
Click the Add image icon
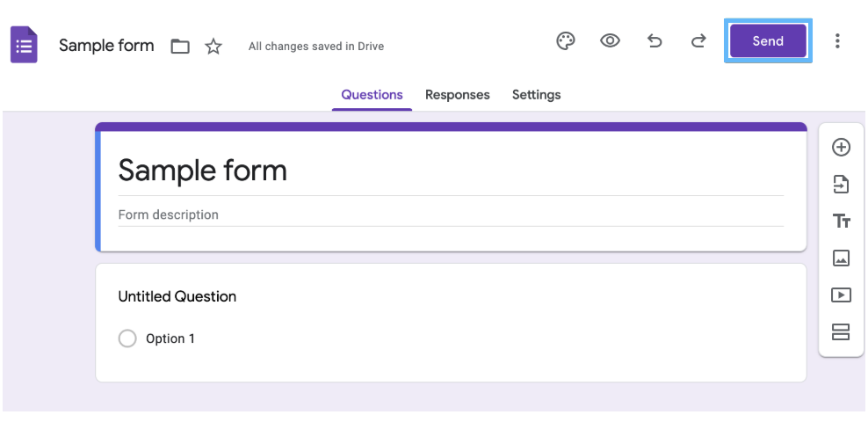click(841, 258)
